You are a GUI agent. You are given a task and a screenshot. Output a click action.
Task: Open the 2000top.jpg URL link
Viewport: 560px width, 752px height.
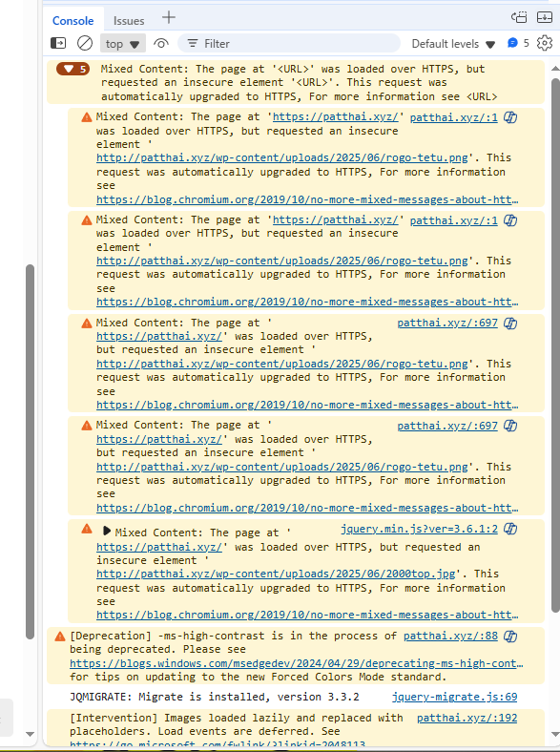[x=276, y=574]
